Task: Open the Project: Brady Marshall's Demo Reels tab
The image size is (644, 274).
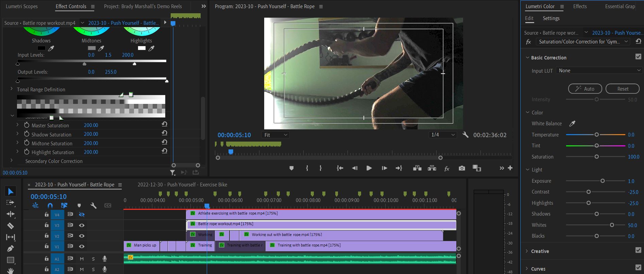Action: [143, 6]
